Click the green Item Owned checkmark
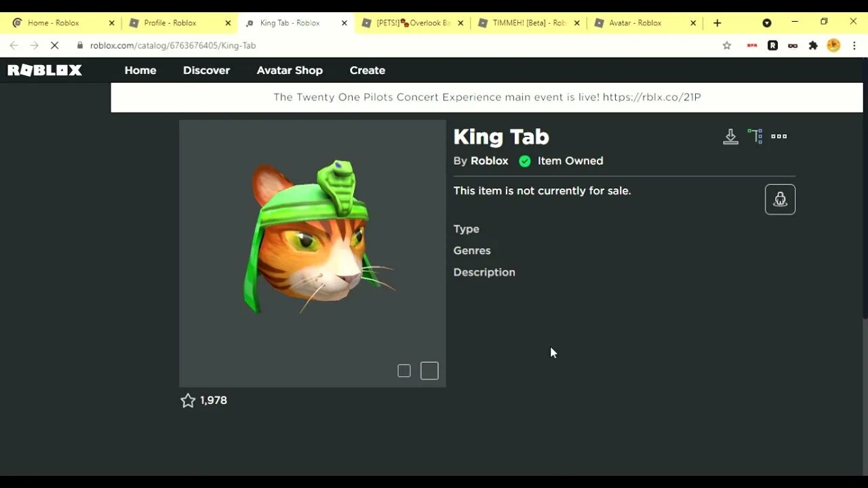868x488 pixels. tap(525, 161)
